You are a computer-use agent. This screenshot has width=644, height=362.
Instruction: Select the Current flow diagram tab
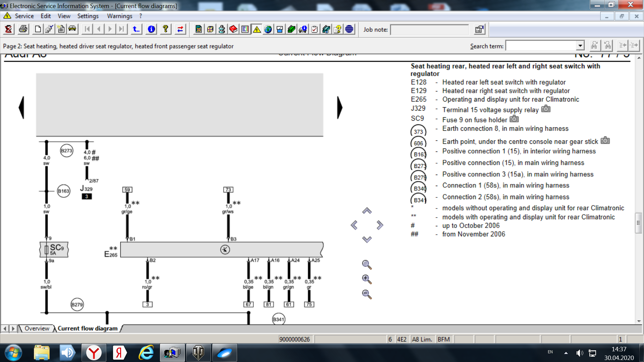[88, 328]
